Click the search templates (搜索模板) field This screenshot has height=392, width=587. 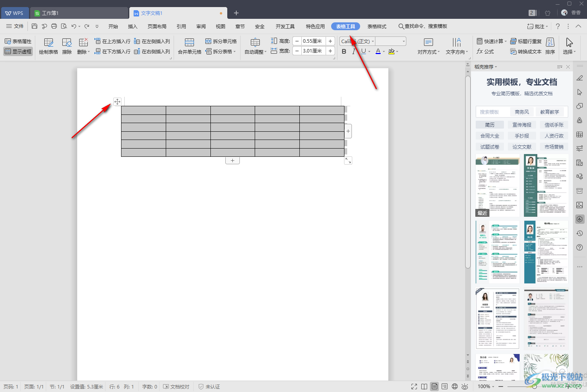pos(492,112)
